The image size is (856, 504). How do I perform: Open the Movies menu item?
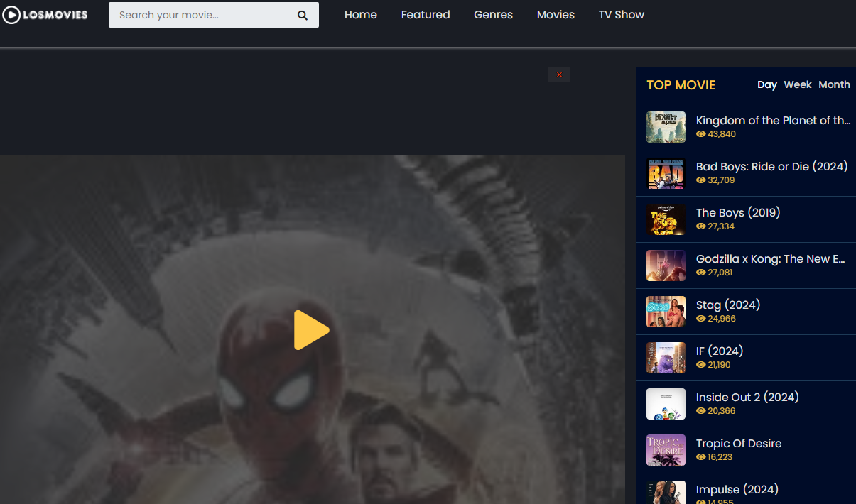556,14
